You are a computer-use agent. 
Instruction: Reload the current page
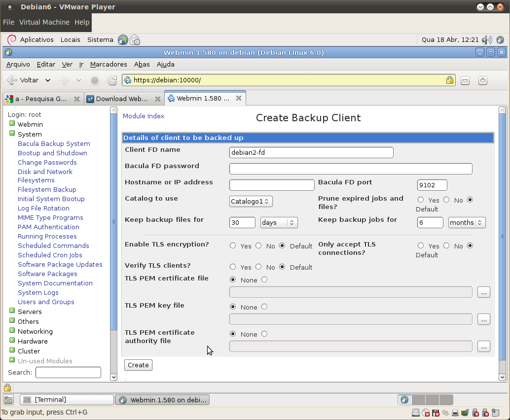[x=112, y=80]
